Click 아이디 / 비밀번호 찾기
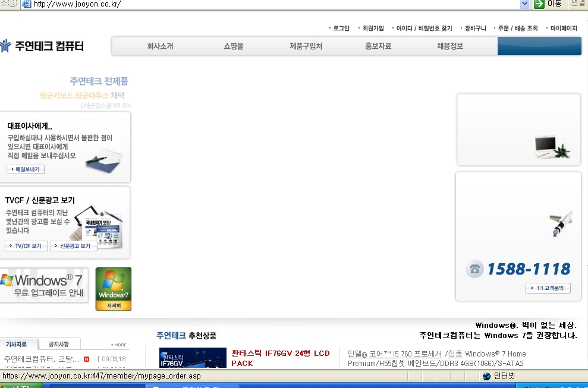Screen dimensions: 588x388 424,28
